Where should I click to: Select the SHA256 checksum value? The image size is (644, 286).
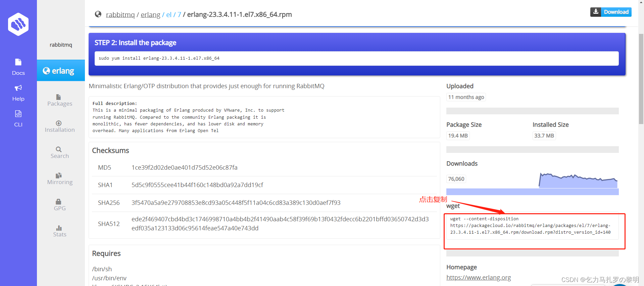(236, 203)
